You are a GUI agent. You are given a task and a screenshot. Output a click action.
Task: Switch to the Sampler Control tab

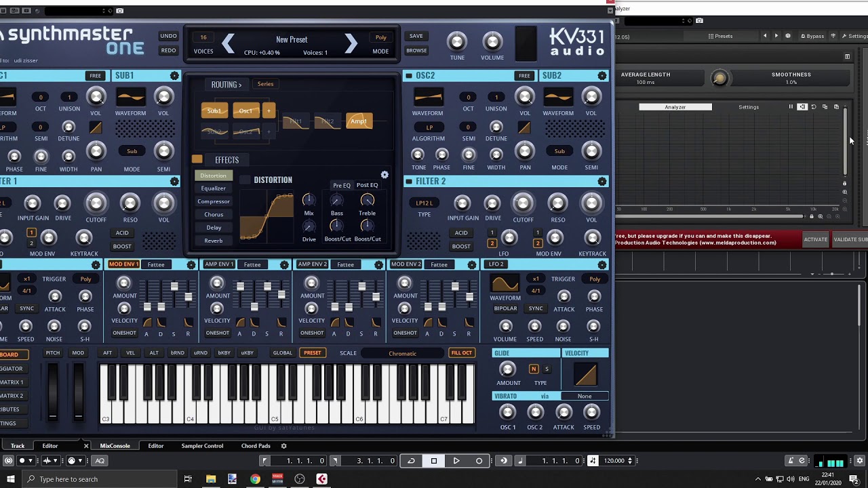point(202,446)
